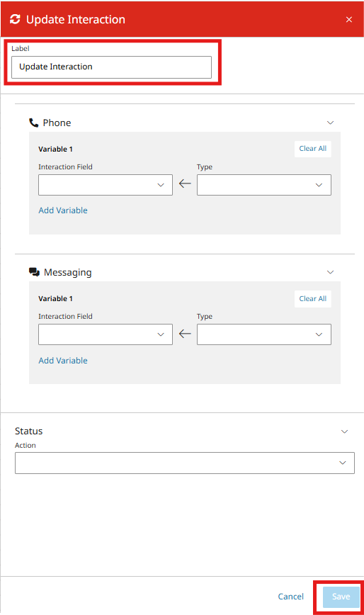Click the refresh icon in the dialog header

pyautogui.click(x=15, y=19)
